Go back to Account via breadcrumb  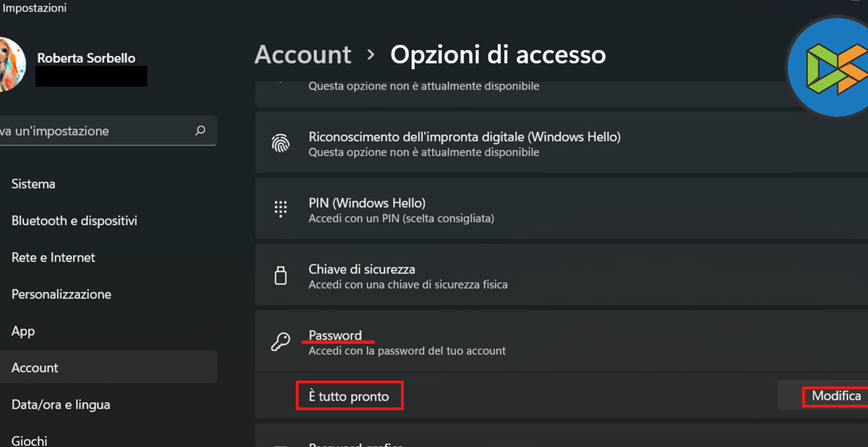pos(303,55)
